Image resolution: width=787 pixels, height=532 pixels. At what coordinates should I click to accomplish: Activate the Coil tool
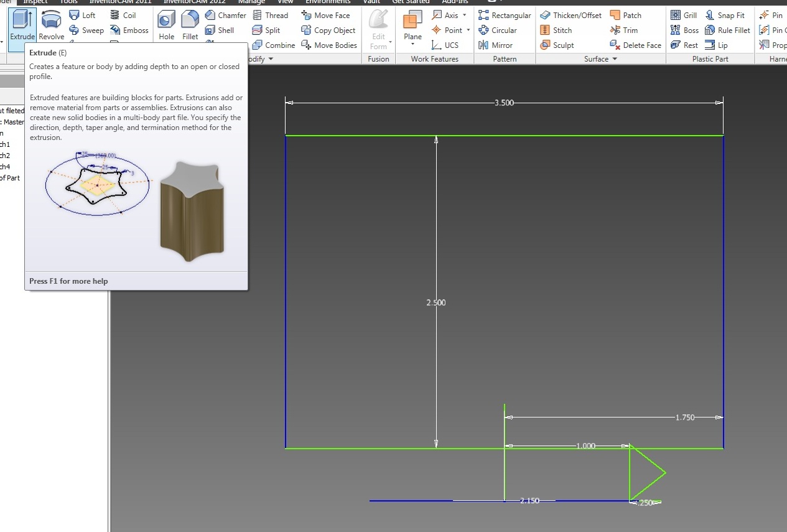(x=123, y=15)
